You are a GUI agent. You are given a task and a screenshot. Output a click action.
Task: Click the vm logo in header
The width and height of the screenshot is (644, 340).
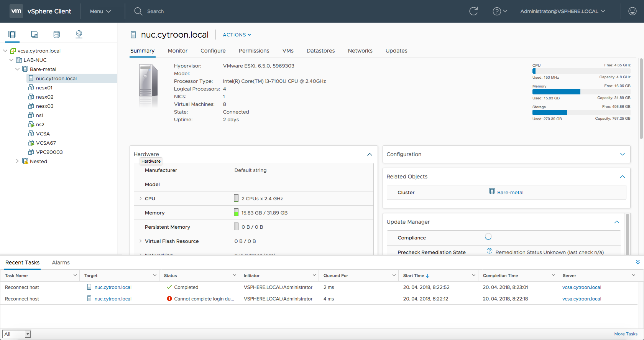click(16, 11)
